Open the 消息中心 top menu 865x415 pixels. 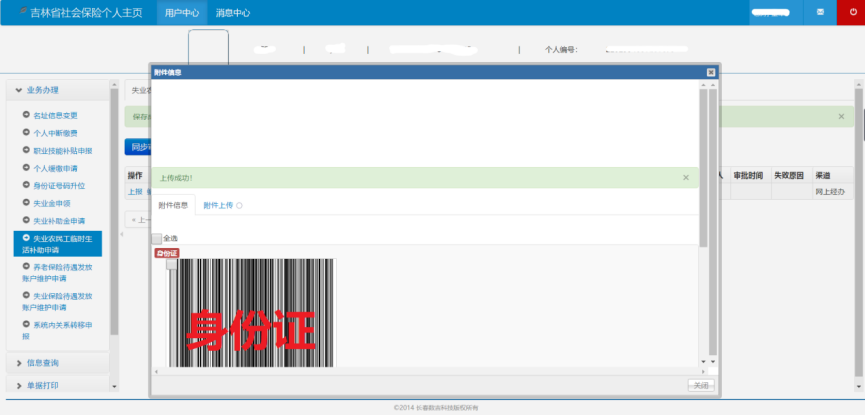click(232, 13)
